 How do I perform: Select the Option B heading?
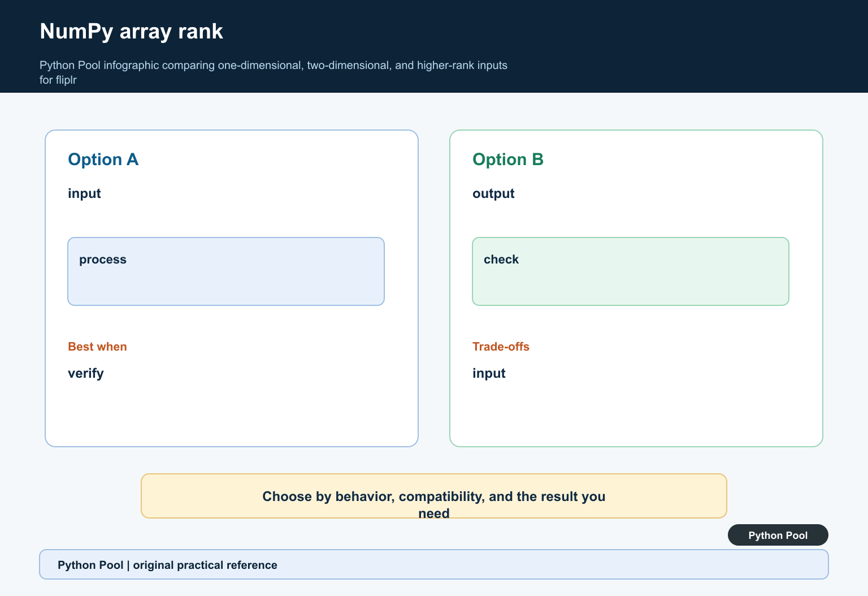pos(508,159)
